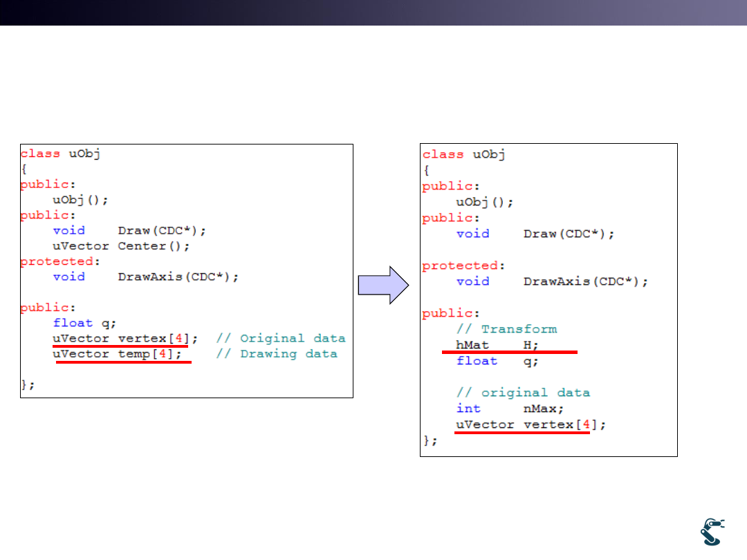Select the 'uVector Center();' line
Screen dimensions: 747x560
121,246
